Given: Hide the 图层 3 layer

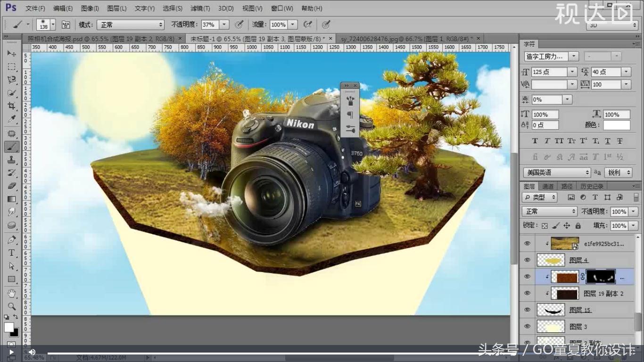Looking at the screenshot, I should click(527, 327).
